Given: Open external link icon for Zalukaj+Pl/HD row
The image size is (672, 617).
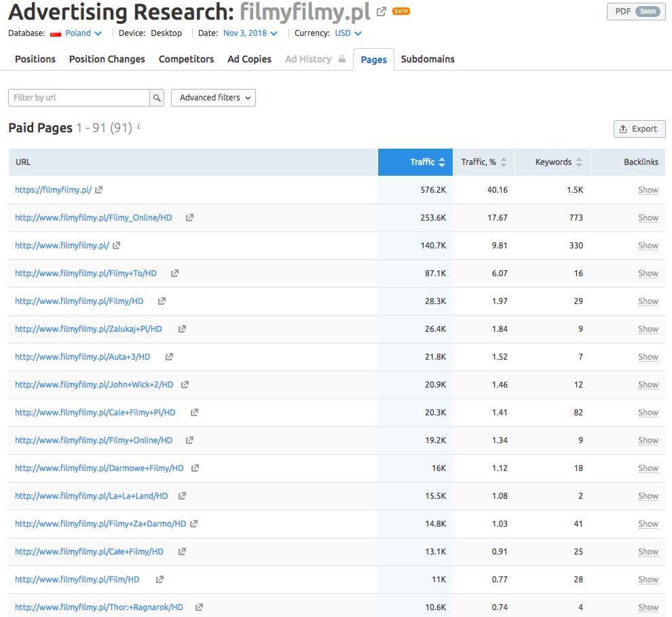Looking at the screenshot, I should pos(182,329).
